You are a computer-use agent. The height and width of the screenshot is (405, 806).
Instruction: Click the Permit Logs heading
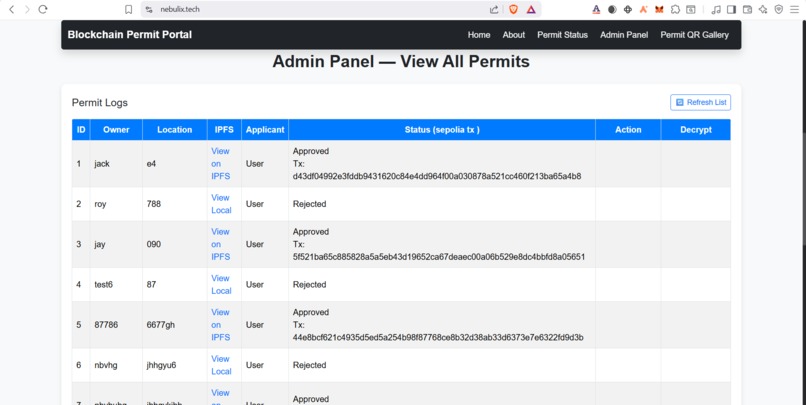click(x=100, y=103)
